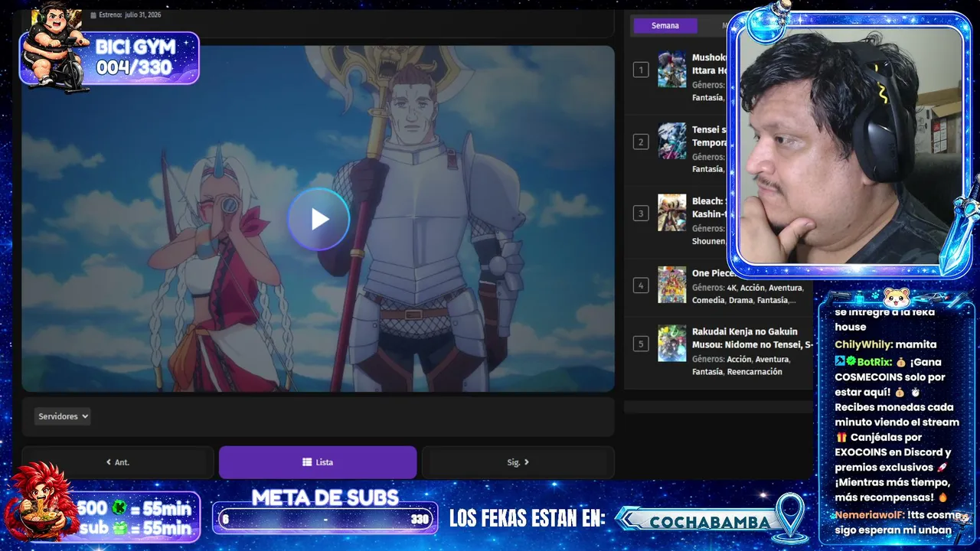Open the Tensei anime thumbnail ranked 2
Viewport: 980px width, 551px height.
click(672, 141)
